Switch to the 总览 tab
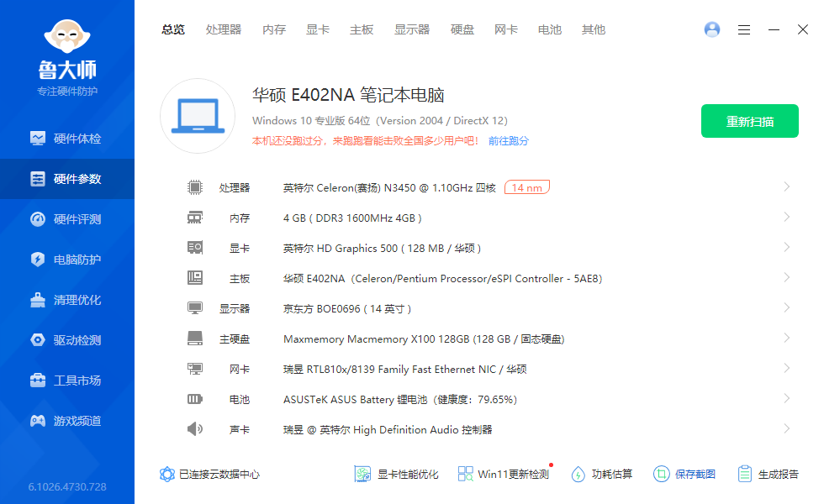This screenshot has height=504, width=824. point(173,30)
